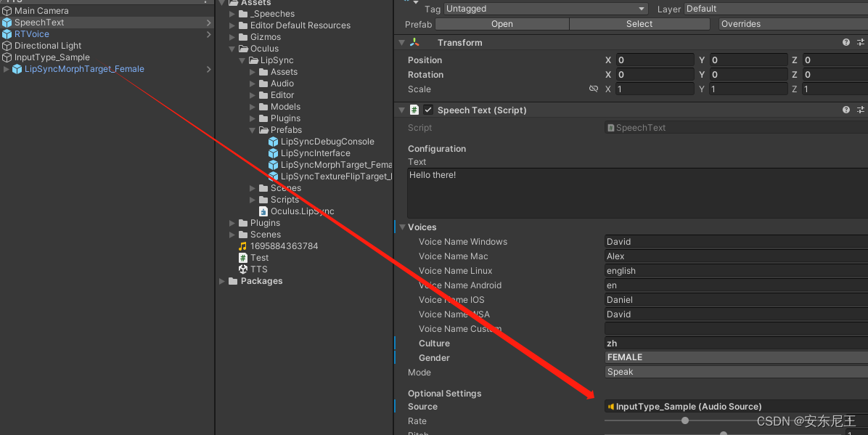Select the LipSyncDebugConsole prefab icon

[273, 142]
